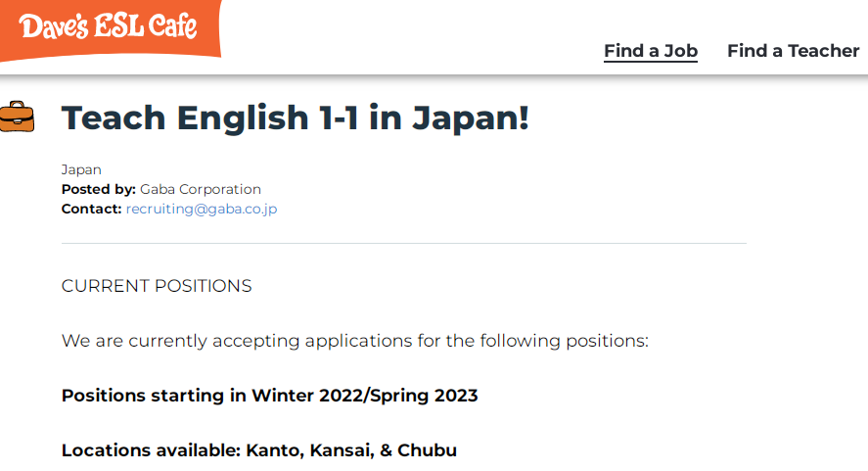Click the horizontal divider below contact info
The height and width of the screenshot is (471, 868).
click(403, 243)
